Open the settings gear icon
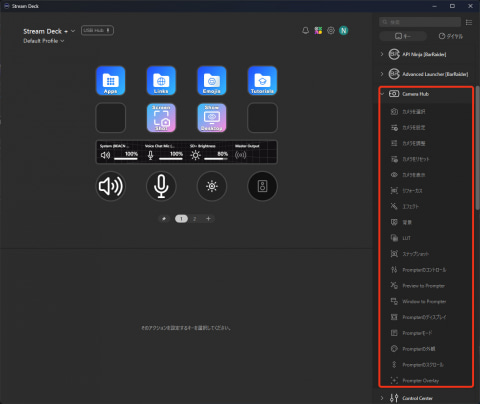The width and height of the screenshot is (480, 404). pos(331,31)
